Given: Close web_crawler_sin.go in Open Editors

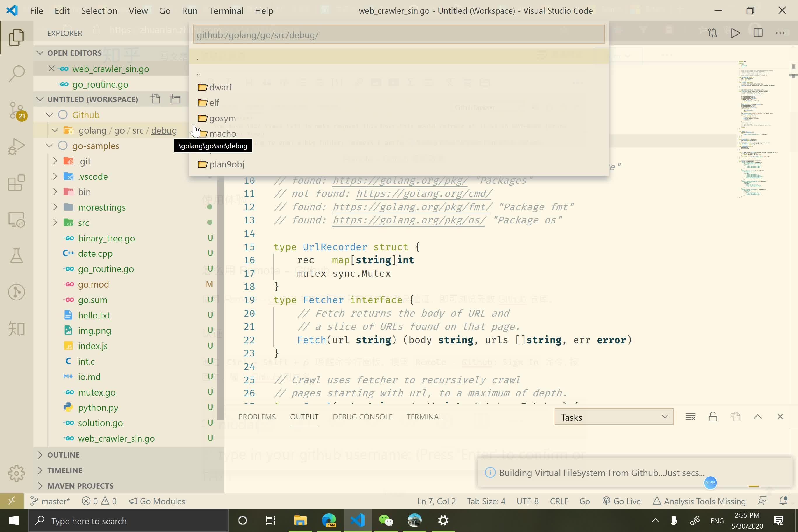Looking at the screenshot, I should tap(52, 69).
